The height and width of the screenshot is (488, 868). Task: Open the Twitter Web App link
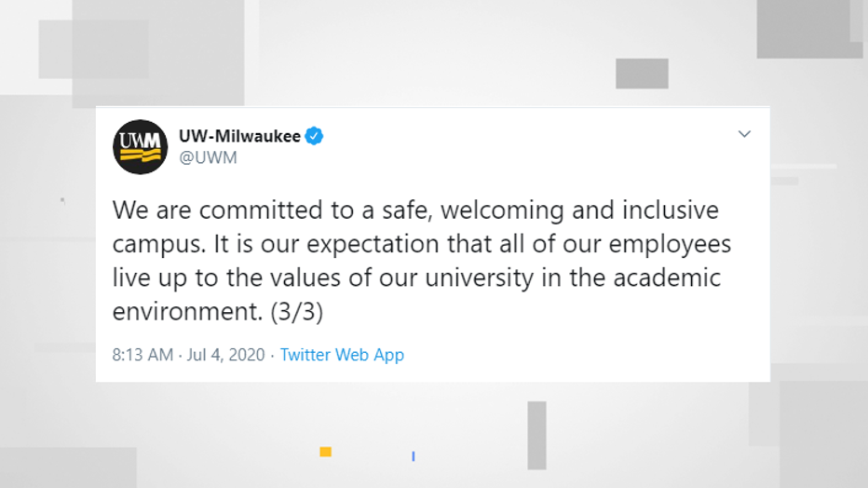click(342, 355)
